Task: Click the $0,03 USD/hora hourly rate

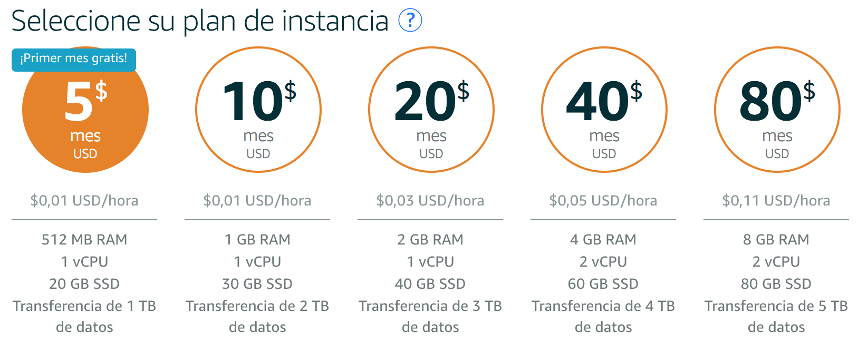Action: [430, 201]
